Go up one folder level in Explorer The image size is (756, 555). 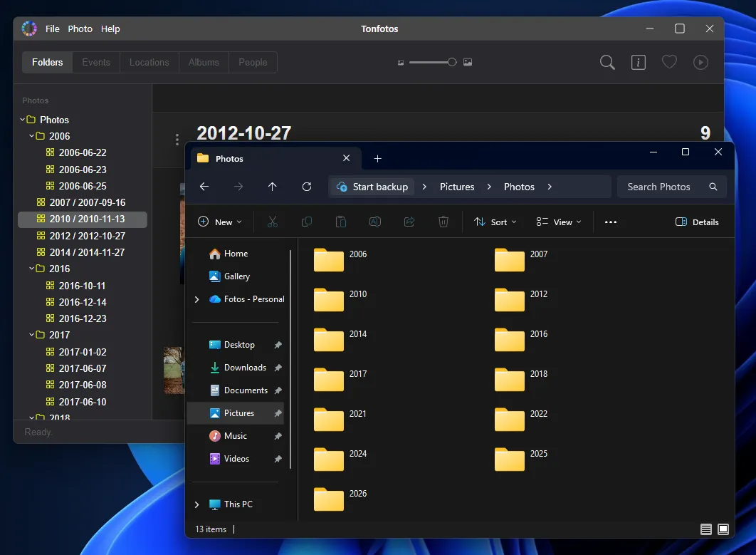tap(273, 187)
